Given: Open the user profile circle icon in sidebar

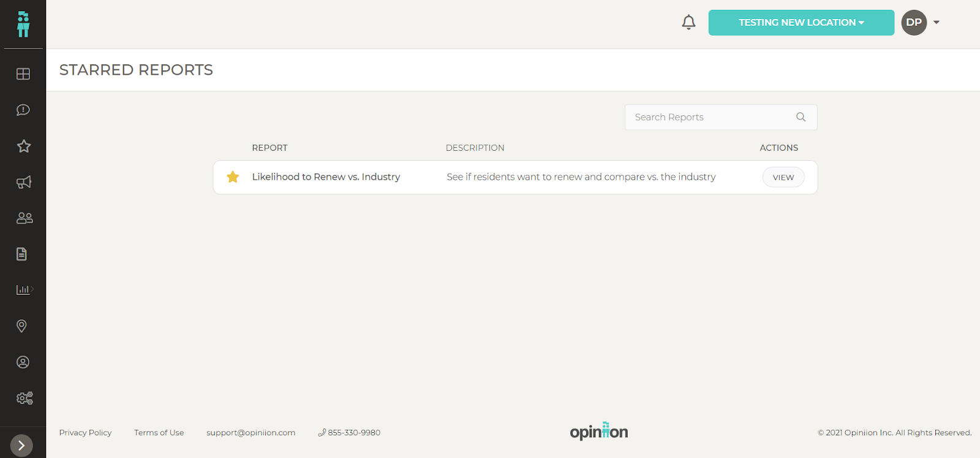Looking at the screenshot, I should 23,362.
